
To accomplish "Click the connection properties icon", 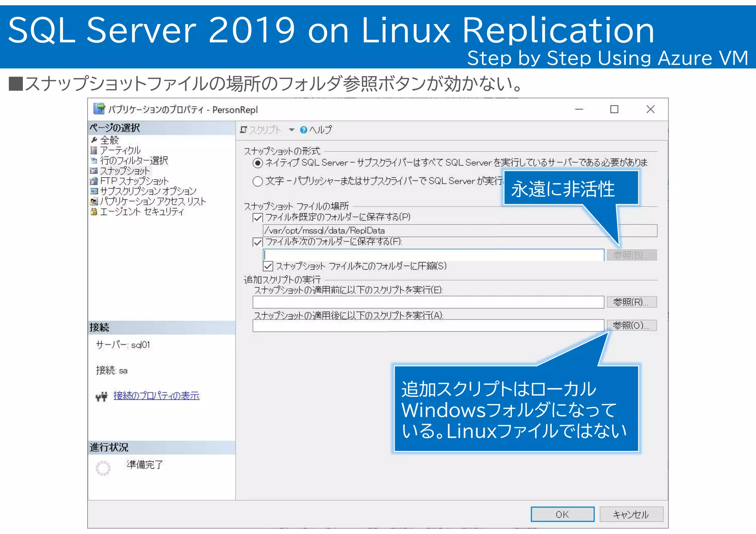I will 102,396.
